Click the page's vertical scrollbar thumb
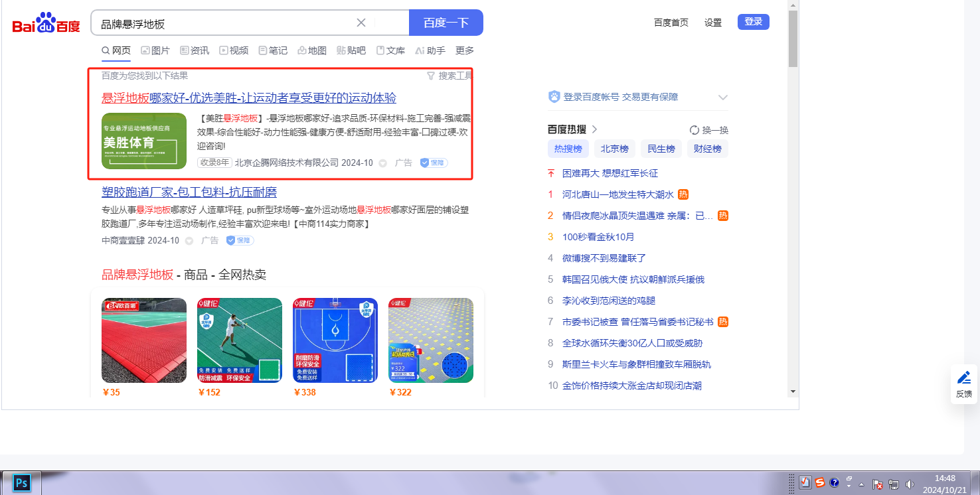 pos(793,38)
